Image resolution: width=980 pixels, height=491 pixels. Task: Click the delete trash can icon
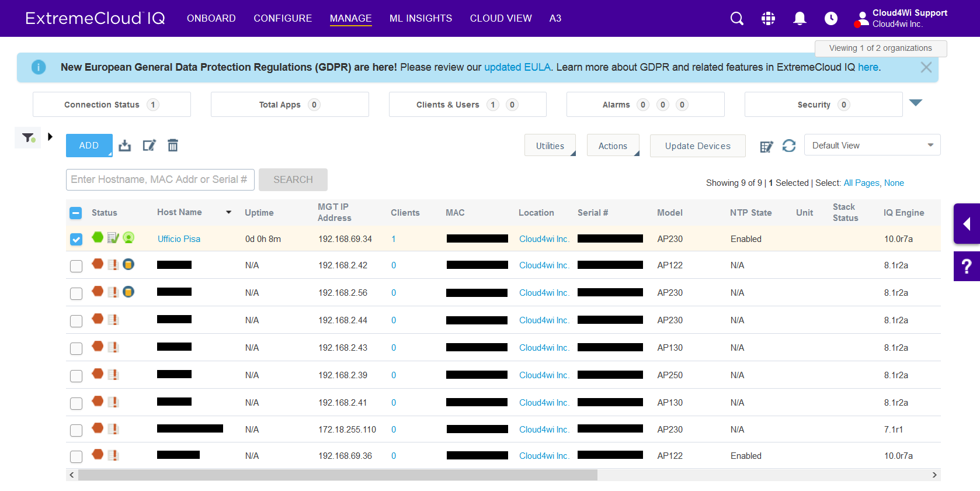coord(173,146)
